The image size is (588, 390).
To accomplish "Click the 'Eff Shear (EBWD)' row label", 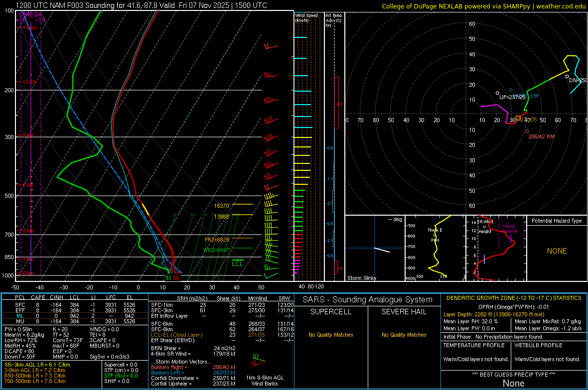I will [173, 341].
